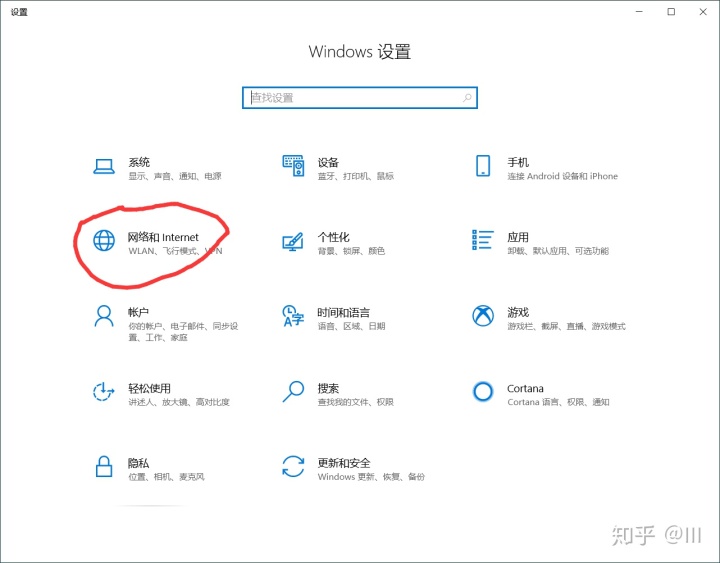The height and width of the screenshot is (563, 720).
Task: Close the 设置 window
Action: tap(703, 11)
